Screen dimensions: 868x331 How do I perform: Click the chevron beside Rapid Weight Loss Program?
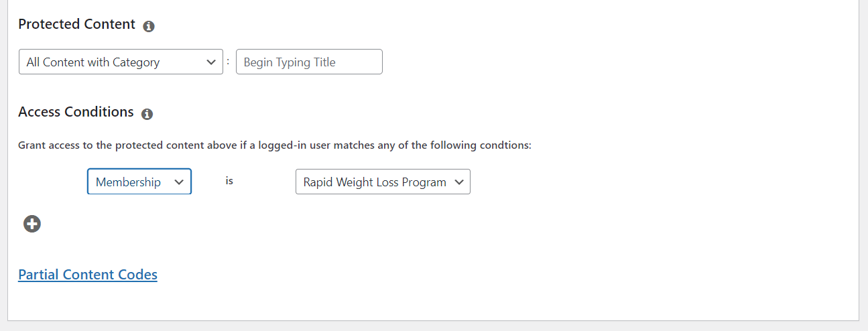(459, 182)
